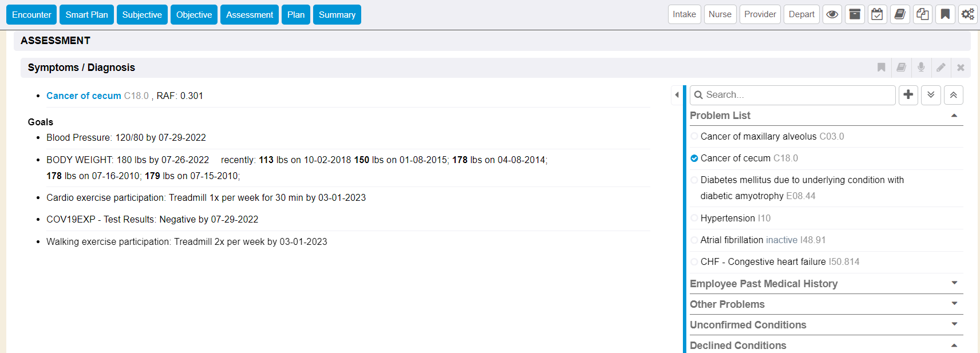Click the problem Search input field
980x353 pixels.
[x=796, y=95]
